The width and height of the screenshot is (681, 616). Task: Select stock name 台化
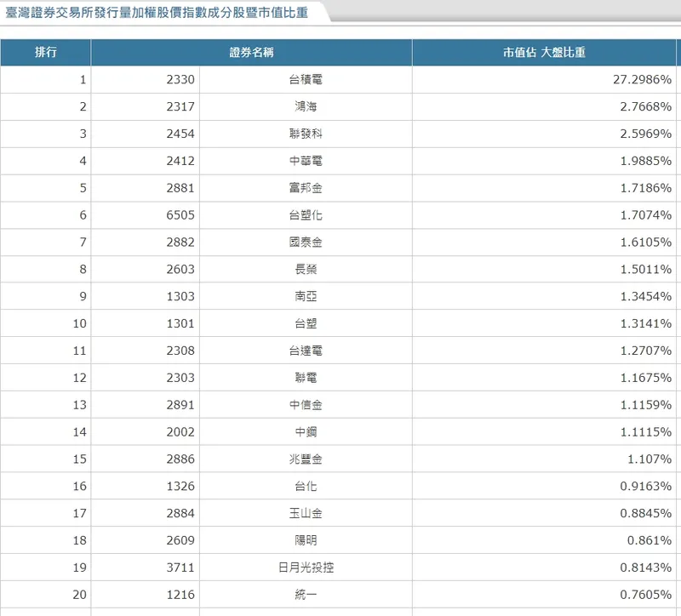(306, 486)
